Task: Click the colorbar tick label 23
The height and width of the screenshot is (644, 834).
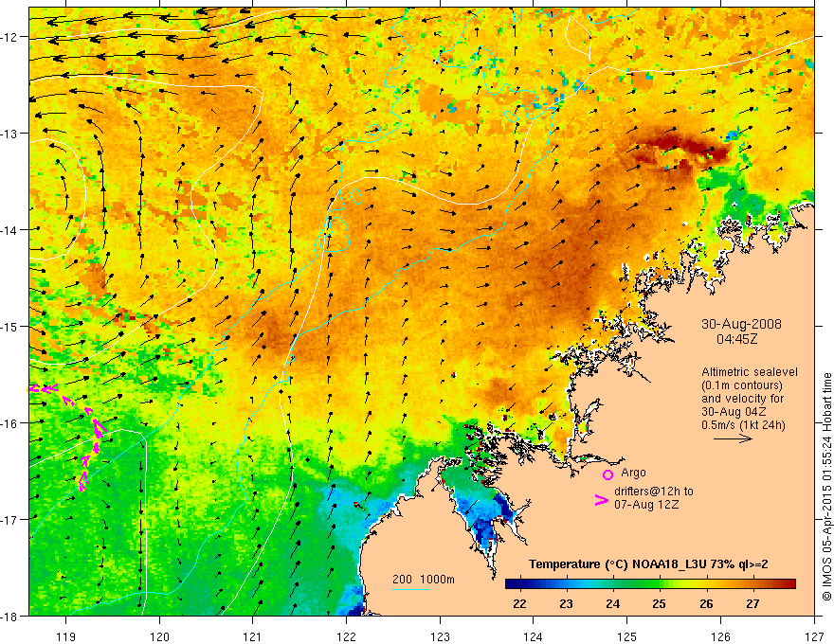Action: tap(567, 603)
